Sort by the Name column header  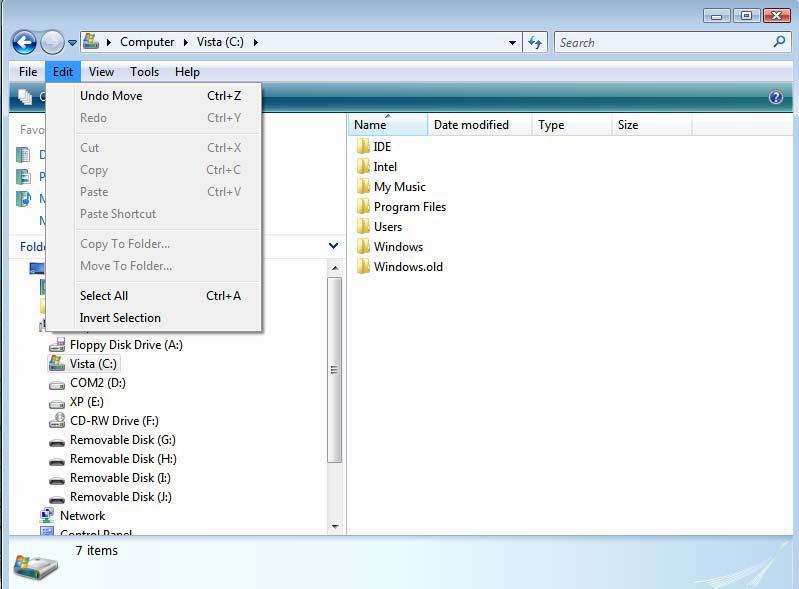388,125
